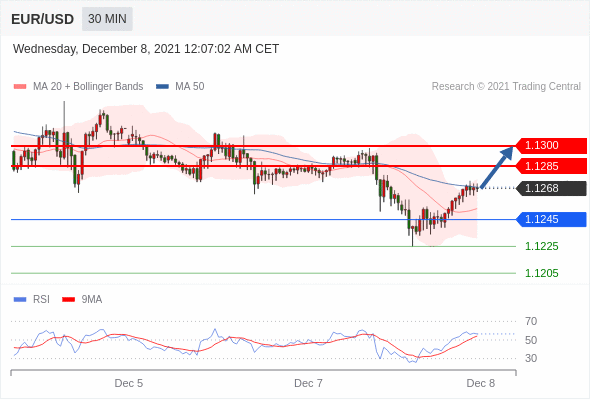Click the Dec 5 date axis label
Screen dimensions: 590x400
pyautogui.click(x=129, y=383)
